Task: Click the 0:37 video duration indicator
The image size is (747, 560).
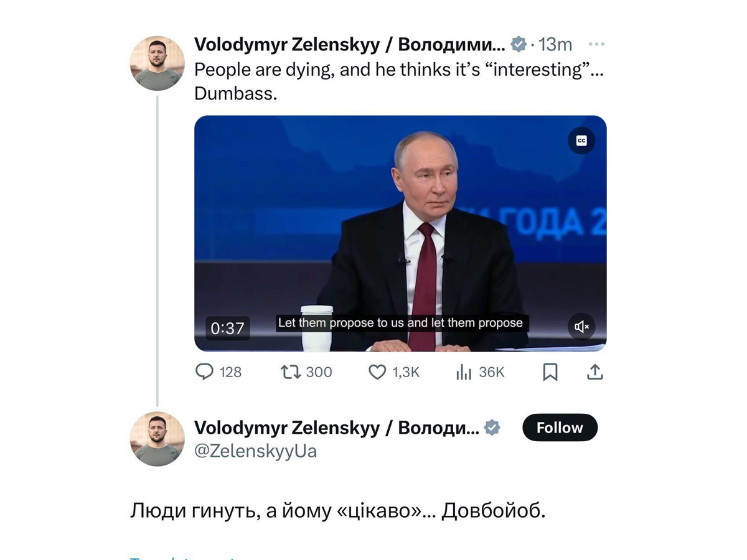Action: [228, 328]
